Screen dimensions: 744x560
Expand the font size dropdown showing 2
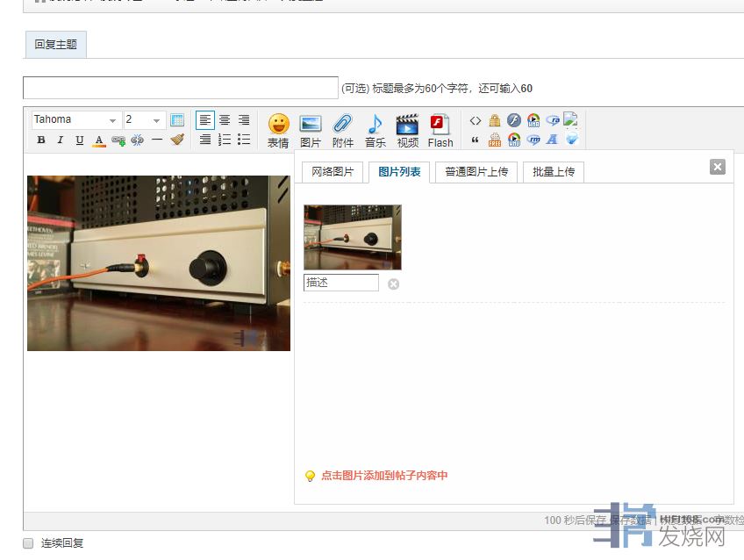click(x=145, y=120)
